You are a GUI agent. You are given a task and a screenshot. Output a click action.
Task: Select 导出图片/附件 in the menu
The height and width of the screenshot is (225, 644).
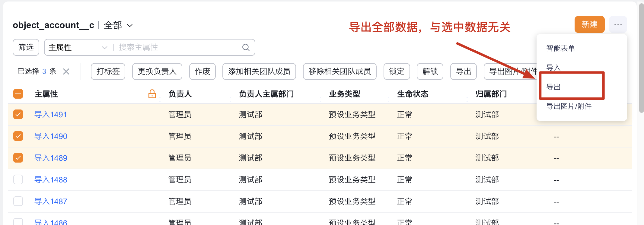[569, 106]
